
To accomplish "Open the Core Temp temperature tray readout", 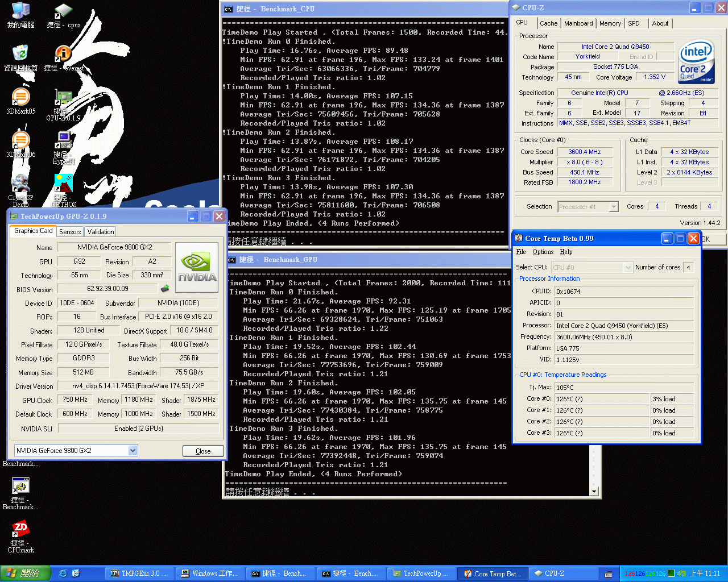I will 645,574.
